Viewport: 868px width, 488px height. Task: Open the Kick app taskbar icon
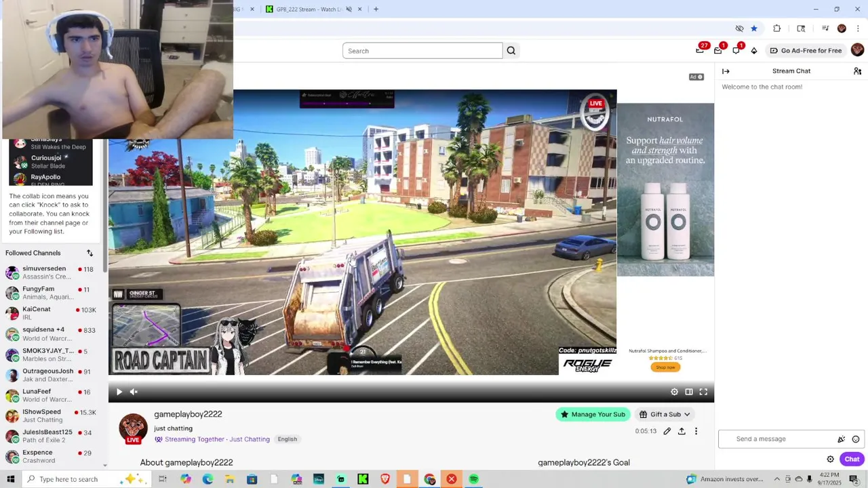363,479
